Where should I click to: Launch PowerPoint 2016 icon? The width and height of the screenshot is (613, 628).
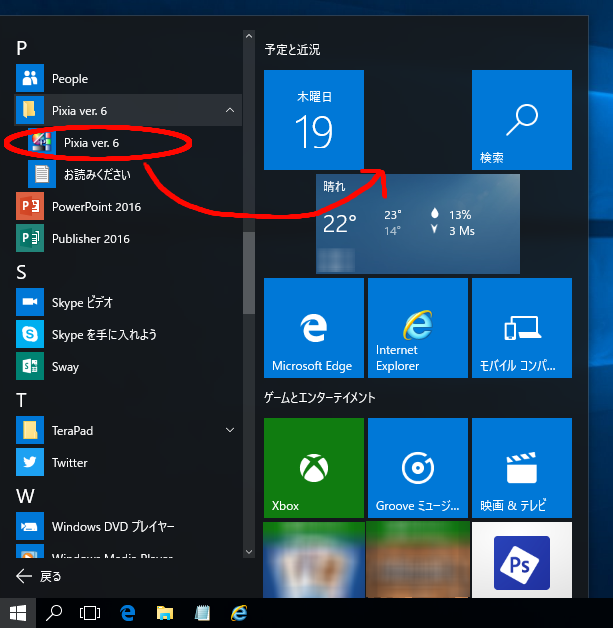pos(30,206)
